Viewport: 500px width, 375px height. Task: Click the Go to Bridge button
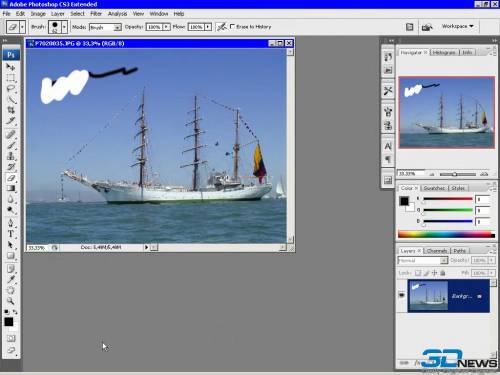tap(427, 27)
